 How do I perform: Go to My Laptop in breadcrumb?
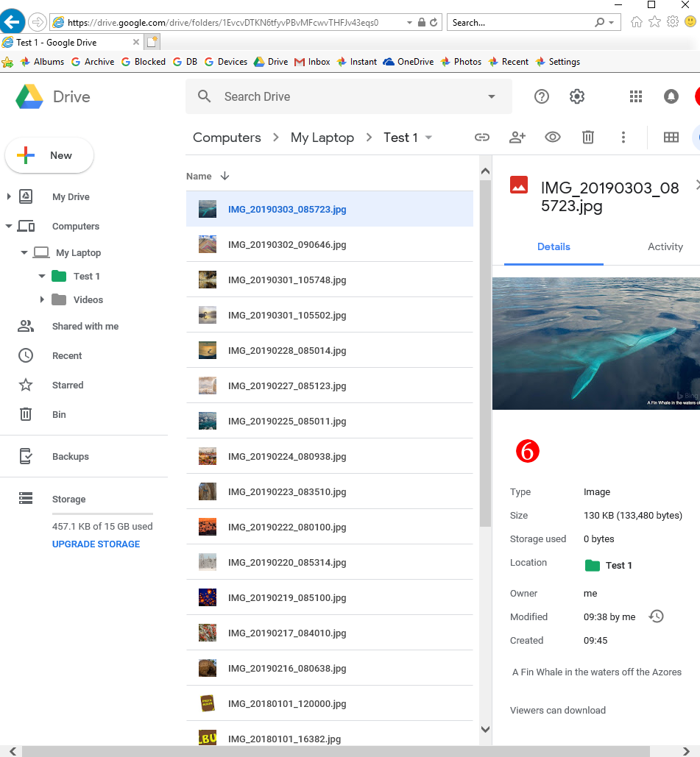(x=322, y=138)
